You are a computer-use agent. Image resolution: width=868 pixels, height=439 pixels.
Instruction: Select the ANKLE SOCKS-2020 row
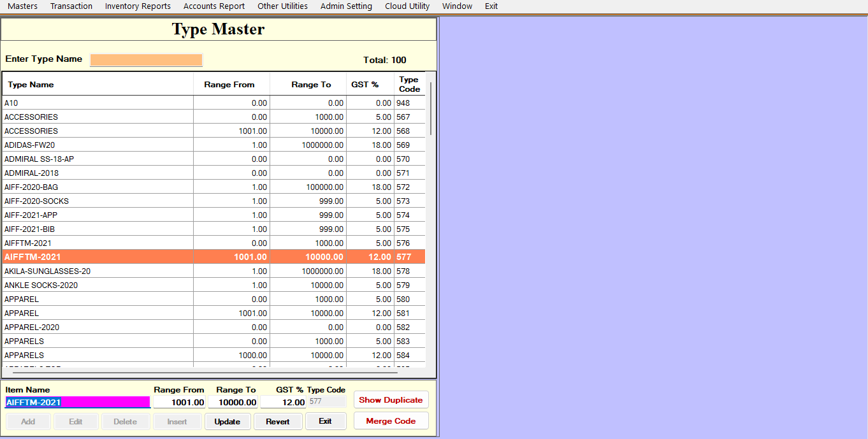coord(96,285)
